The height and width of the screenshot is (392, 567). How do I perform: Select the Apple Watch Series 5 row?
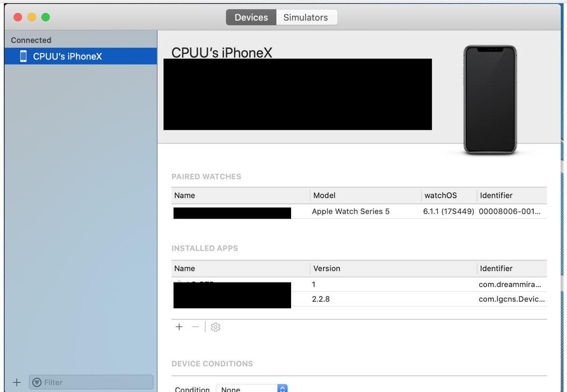(359, 211)
